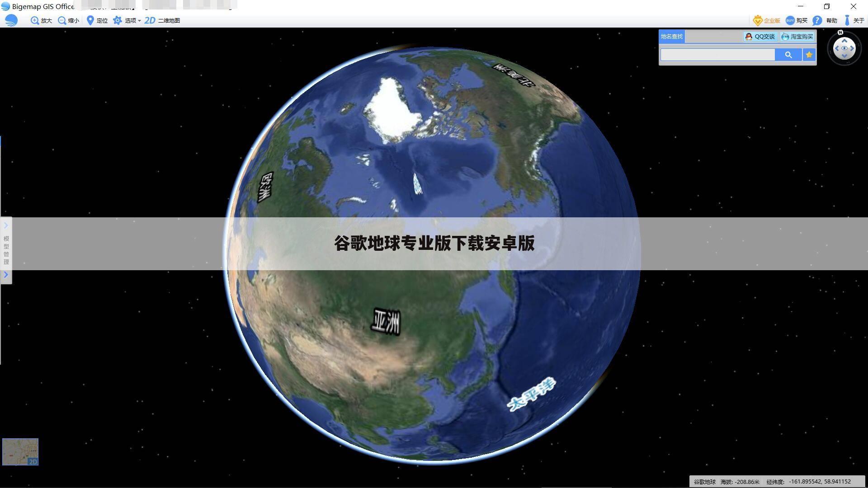The width and height of the screenshot is (868, 488).
Task: Click the magnifier search button
Action: coord(788,55)
